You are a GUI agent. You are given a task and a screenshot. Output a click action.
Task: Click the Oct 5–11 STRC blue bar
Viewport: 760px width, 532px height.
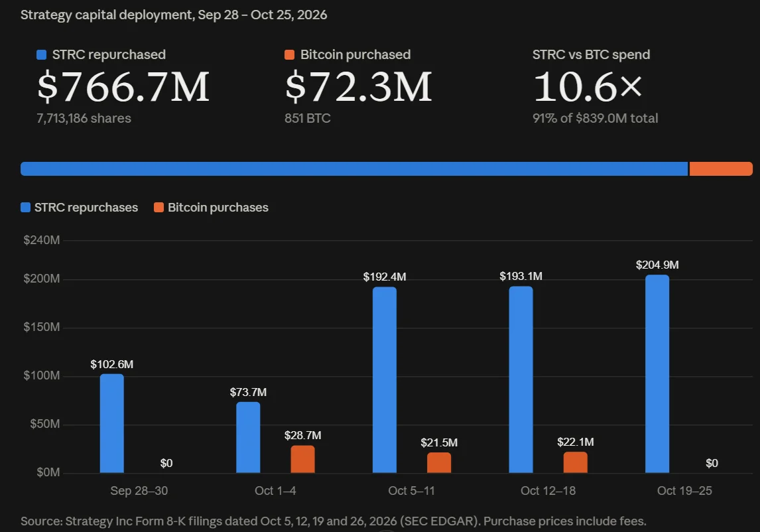click(385, 379)
